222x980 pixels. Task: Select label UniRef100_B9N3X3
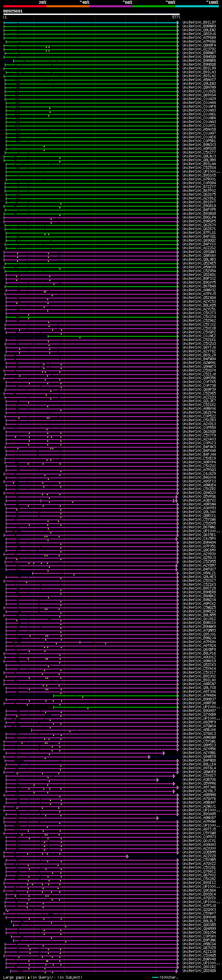(x=199, y=145)
